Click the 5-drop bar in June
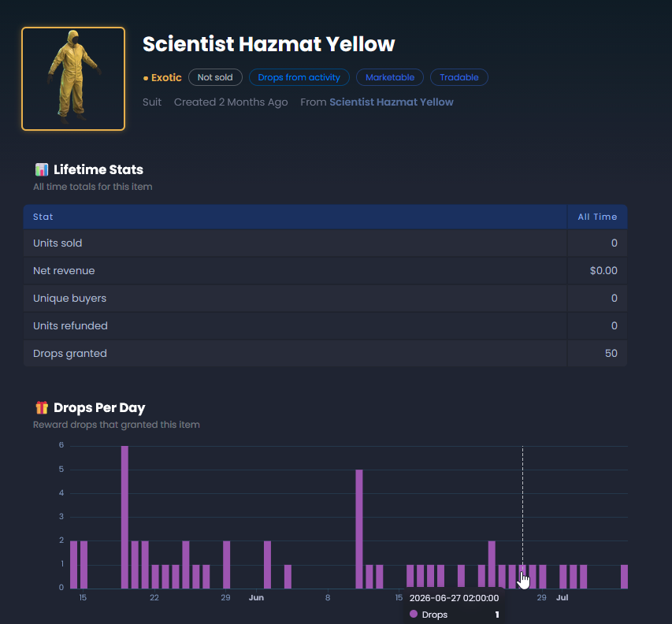672x624 pixels. pyautogui.click(x=359, y=529)
